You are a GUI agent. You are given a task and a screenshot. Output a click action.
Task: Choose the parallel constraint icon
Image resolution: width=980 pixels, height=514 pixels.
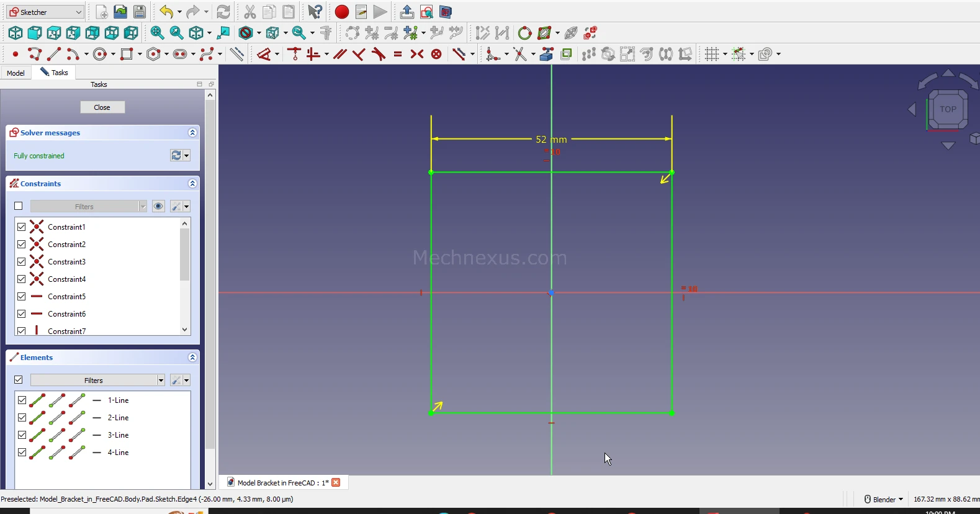click(x=339, y=55)
